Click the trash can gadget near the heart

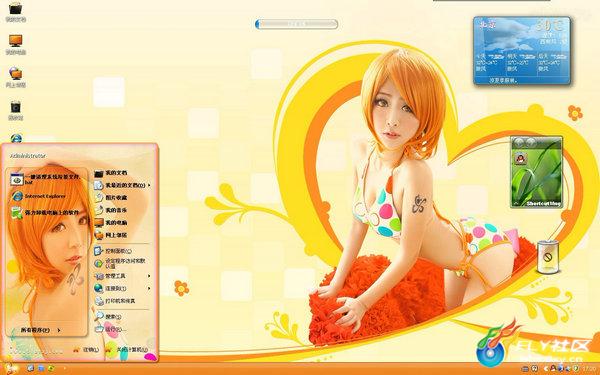(548, 256)
